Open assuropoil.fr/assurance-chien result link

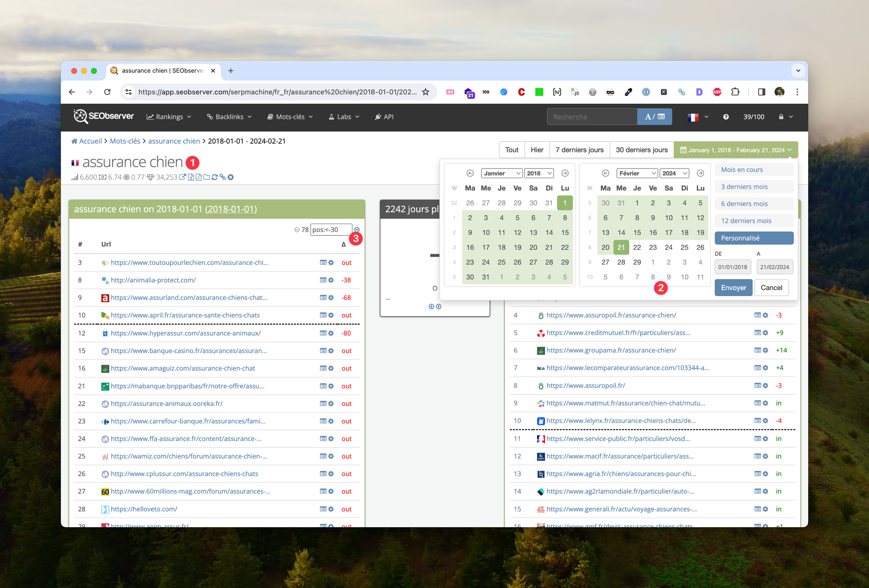coord(611,315)
